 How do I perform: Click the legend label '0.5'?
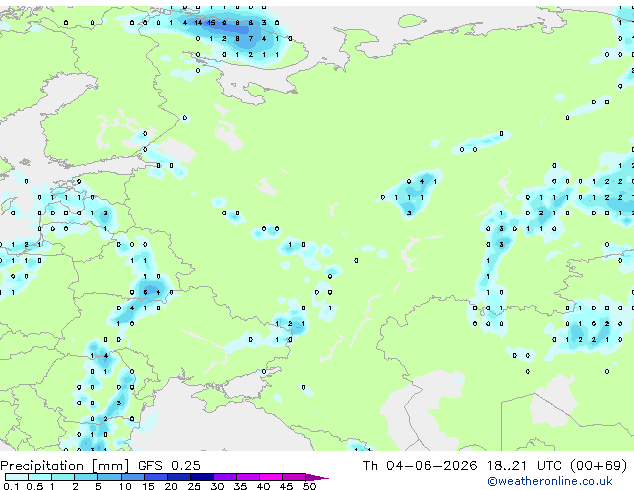[35, 486]
